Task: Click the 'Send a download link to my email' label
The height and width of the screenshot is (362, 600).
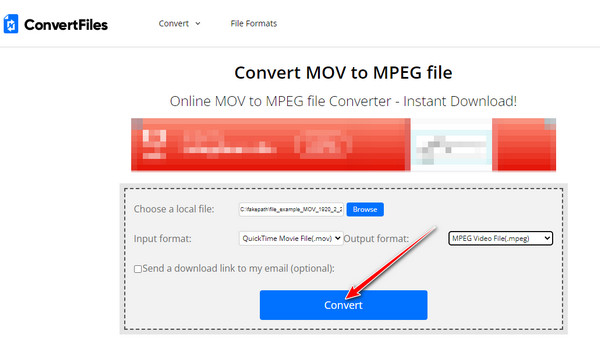Action: click(238, 269)
